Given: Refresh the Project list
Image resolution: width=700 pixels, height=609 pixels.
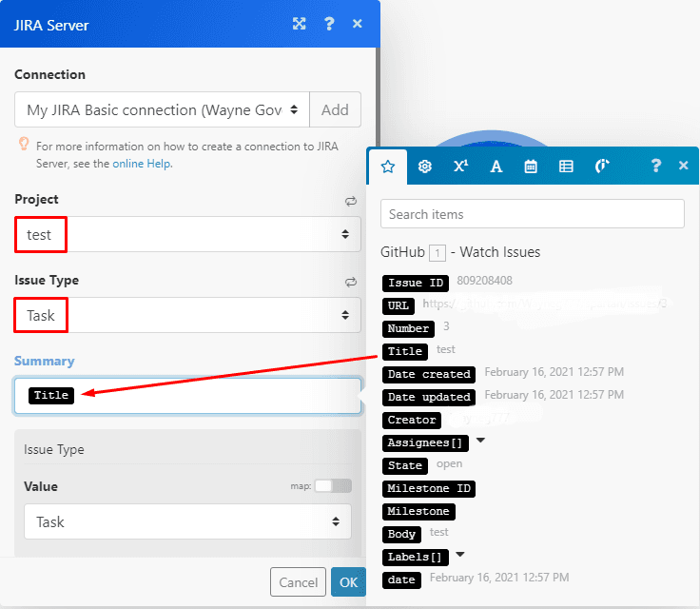Looking at the screenshot, I should click(351, 201).
